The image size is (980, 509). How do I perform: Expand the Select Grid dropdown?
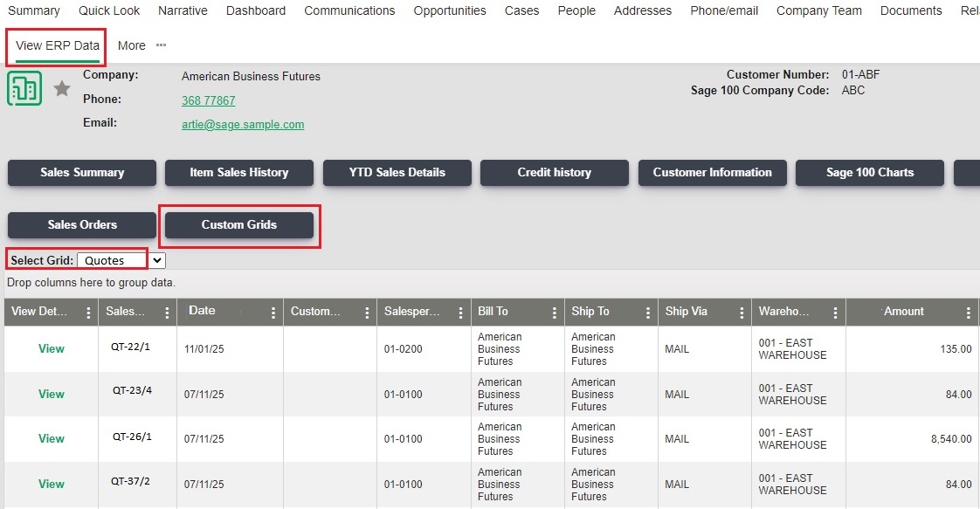coord(121,260)
